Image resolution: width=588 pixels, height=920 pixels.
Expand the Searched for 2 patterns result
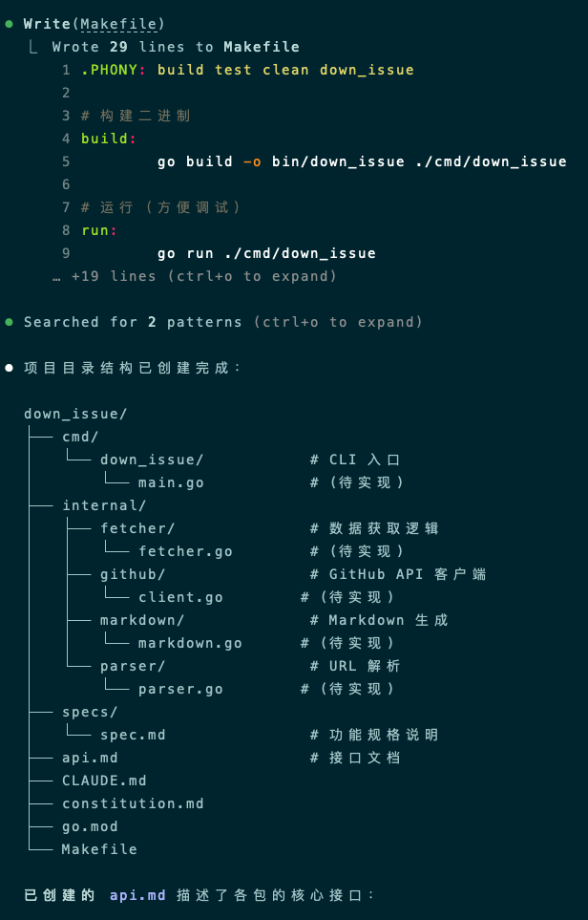click(x=338, y=322)
